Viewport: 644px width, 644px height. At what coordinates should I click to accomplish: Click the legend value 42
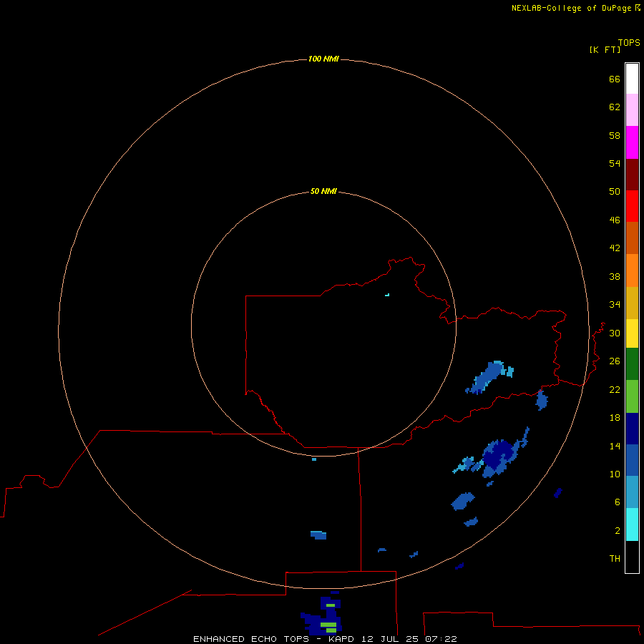point(615,248)
